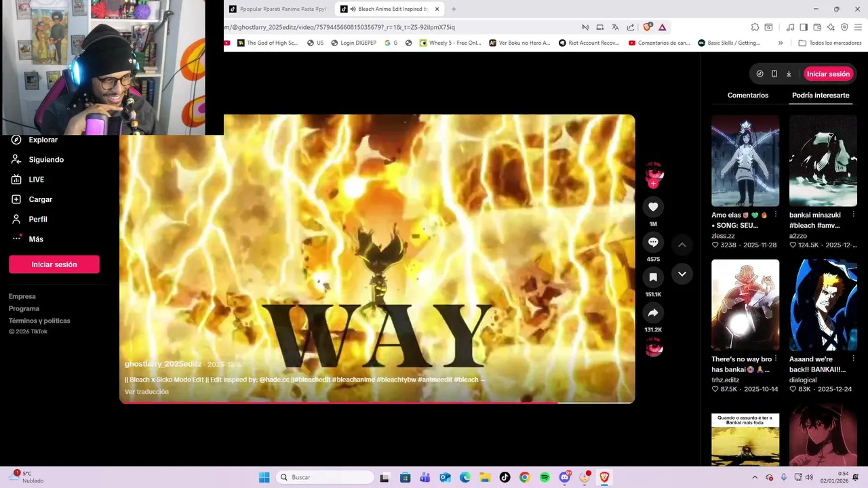Click the #bleachedit hashtag
This screenshot has height=488, width=868.
coord(312,380)
